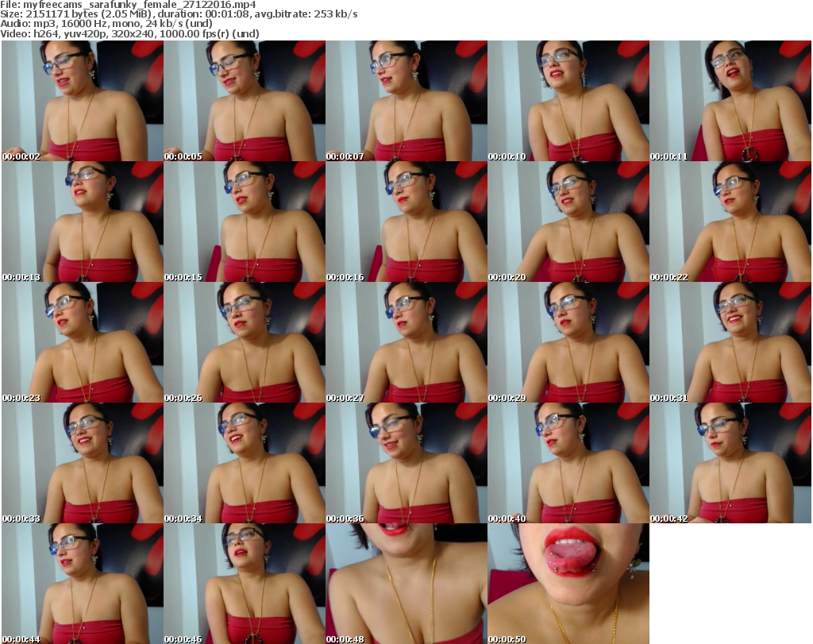This screenshot has height=644, width=813.
Task: Choose the thumbnail stamped 00:00:34
Action: pos(245,463)
